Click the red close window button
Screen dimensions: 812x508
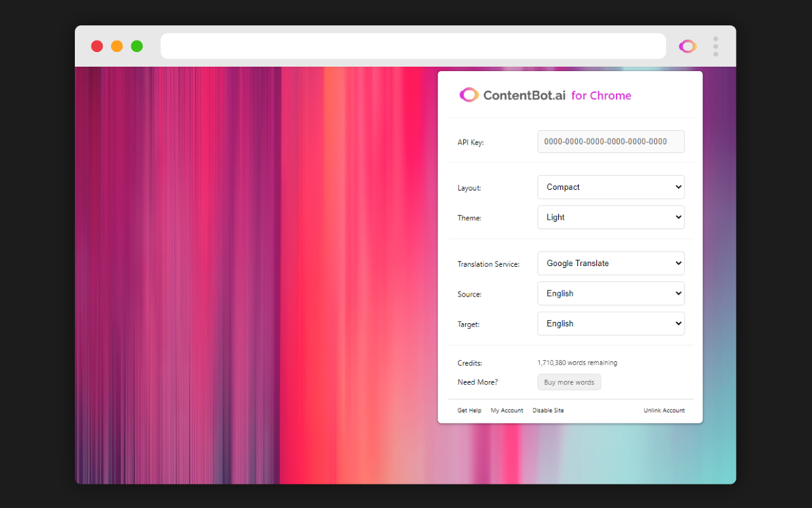coord(97,46)
